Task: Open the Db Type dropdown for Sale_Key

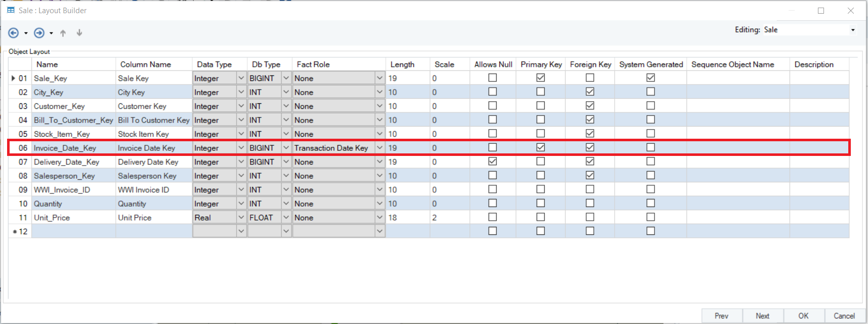Action: click(x=286, y=78)
